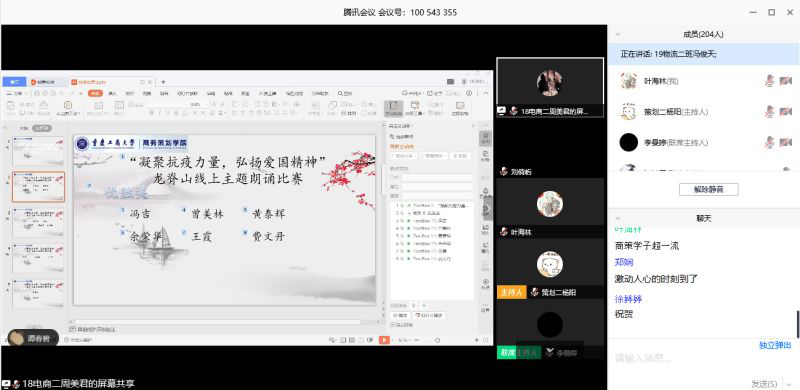Collapse the video strip with side arrow
Image resolution: width=800 pixels, height=390 pixels.
(x=488, y=209)
